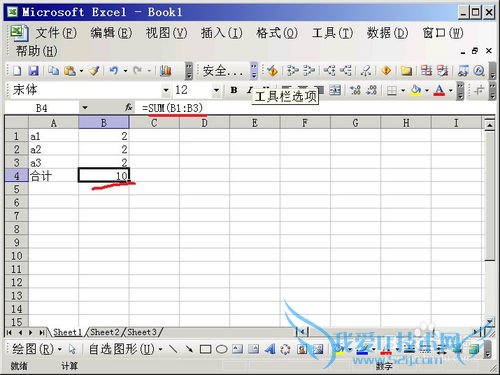Click the formula bar showing =SUM(B1:B3)
The height and width of the screenshot is (375, 500).
pyautogui.click(x=315, y=108)
